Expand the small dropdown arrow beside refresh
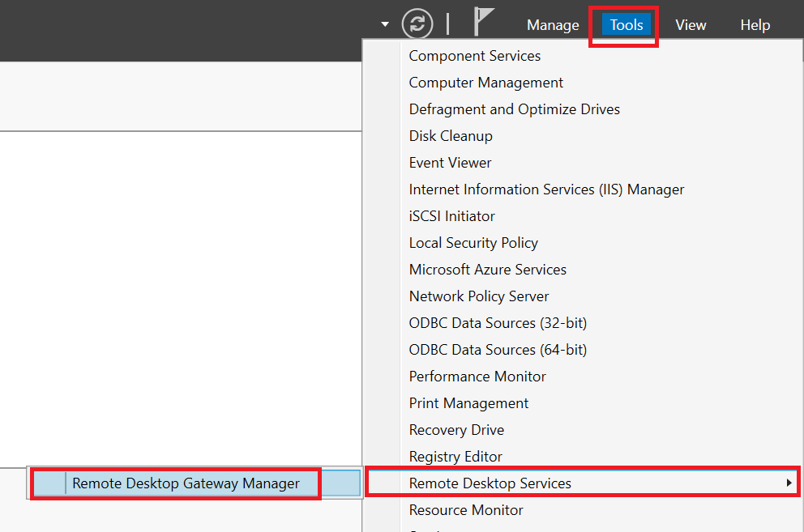Image resolution: width=804 pixels, height=532 pixels. pyautogui.click(x=385, y=24)
